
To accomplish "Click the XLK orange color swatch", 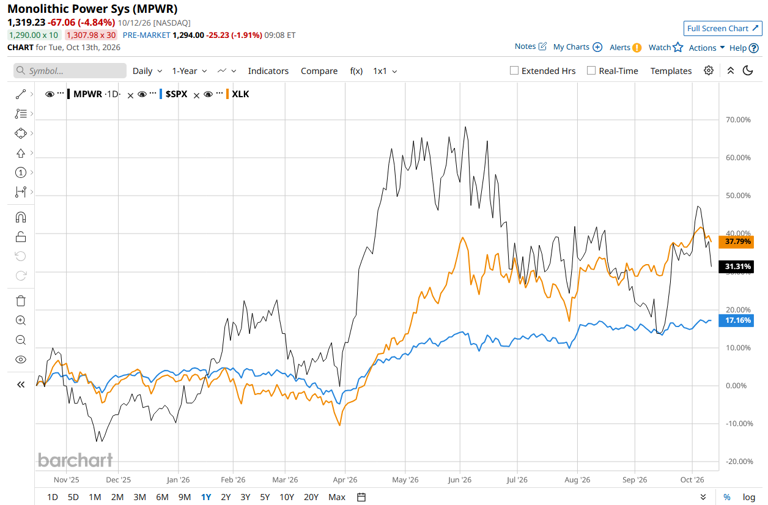I will (227, 94).
